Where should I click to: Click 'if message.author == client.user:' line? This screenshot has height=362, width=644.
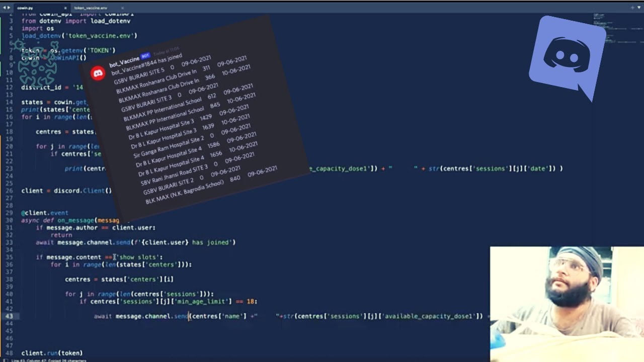[x=96, y=227]
